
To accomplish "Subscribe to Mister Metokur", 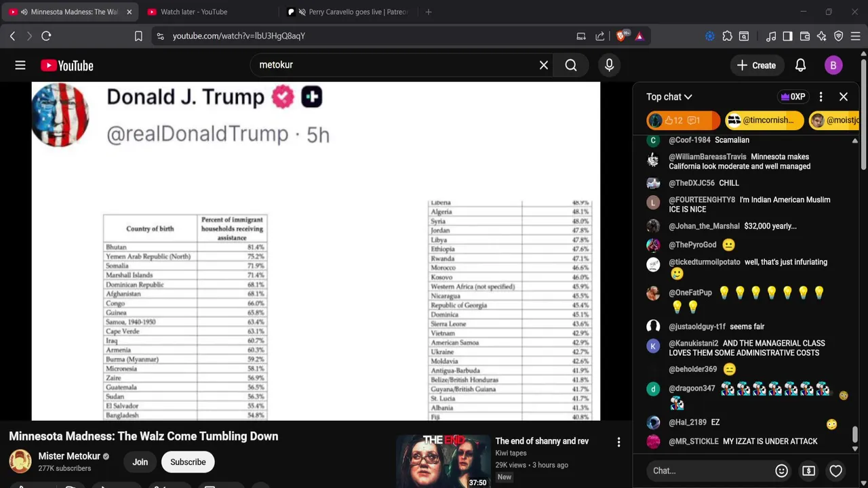I will (x=188, y=462).
